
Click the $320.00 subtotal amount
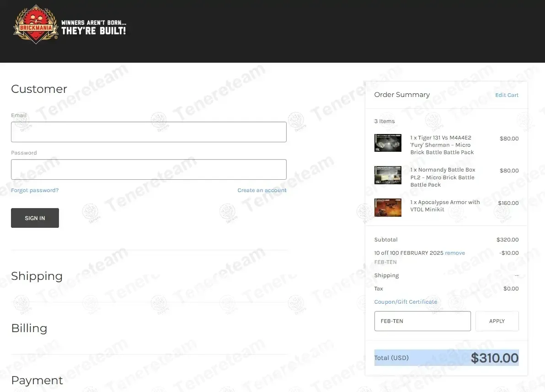click(508, 240)
